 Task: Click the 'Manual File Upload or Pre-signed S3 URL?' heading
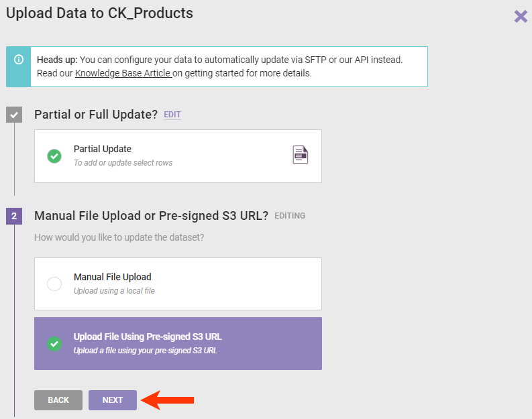pos(151,216)
